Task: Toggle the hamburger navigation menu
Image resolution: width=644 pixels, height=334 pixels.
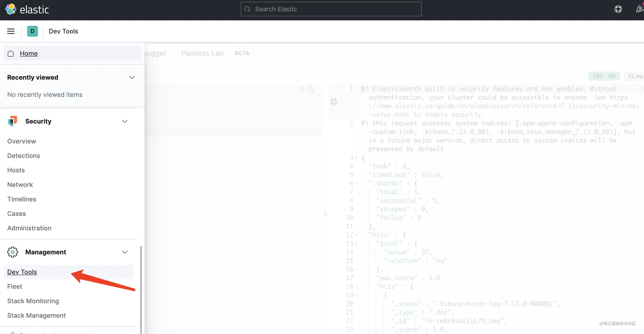Action: [11, 31]
